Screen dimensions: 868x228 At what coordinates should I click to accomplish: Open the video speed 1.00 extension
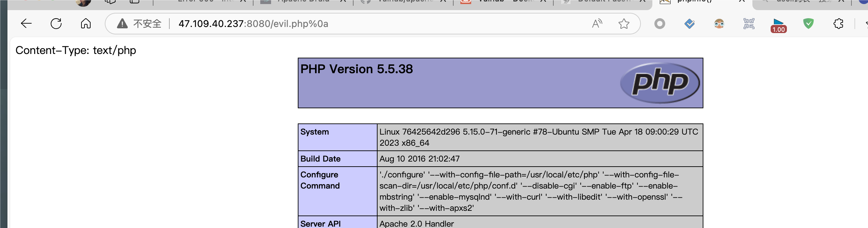778,25
